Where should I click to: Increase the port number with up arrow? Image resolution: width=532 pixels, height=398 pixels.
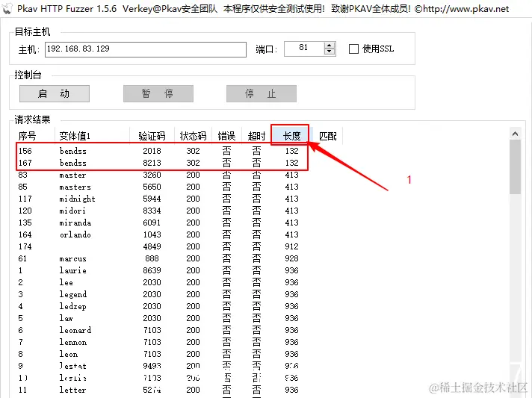(x=329, y=46)
